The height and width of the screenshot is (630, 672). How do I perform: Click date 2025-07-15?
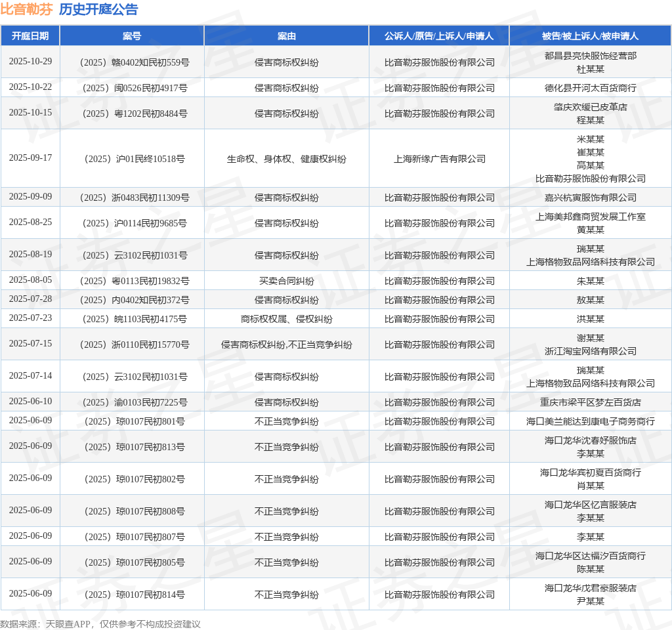pos(30,343)
